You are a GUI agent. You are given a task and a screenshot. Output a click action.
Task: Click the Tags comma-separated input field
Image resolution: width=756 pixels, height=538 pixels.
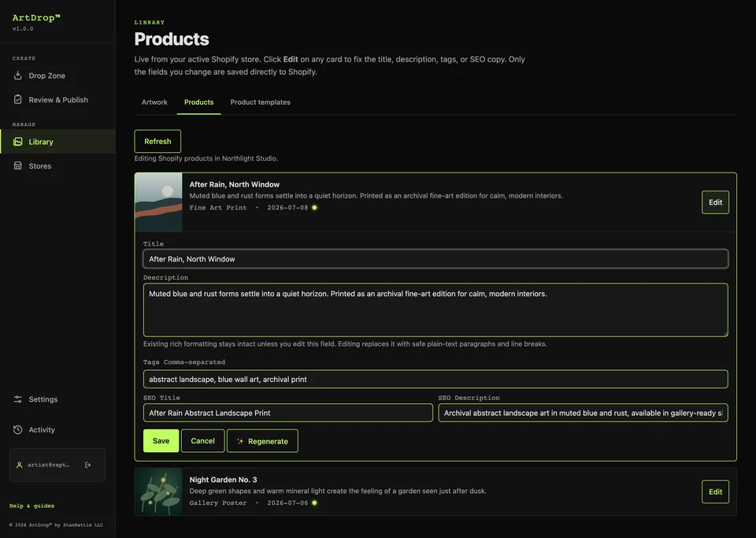(x=435, y=379)
